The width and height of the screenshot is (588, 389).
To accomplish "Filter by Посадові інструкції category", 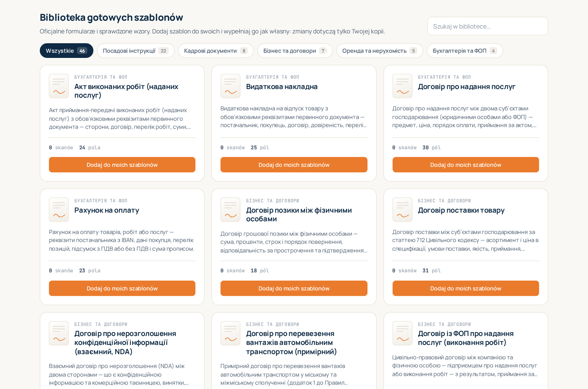I will pyautogui.click(x=136, y=51).
